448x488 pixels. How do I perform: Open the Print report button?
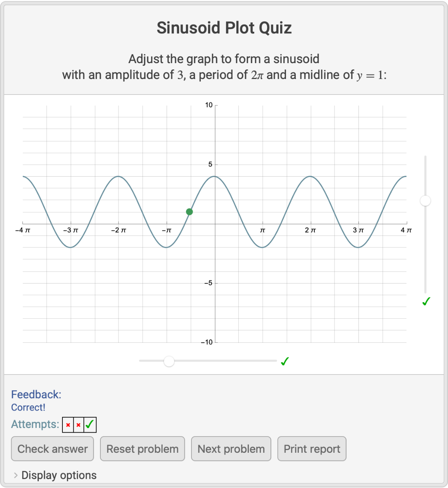click(x=312, y=449)
